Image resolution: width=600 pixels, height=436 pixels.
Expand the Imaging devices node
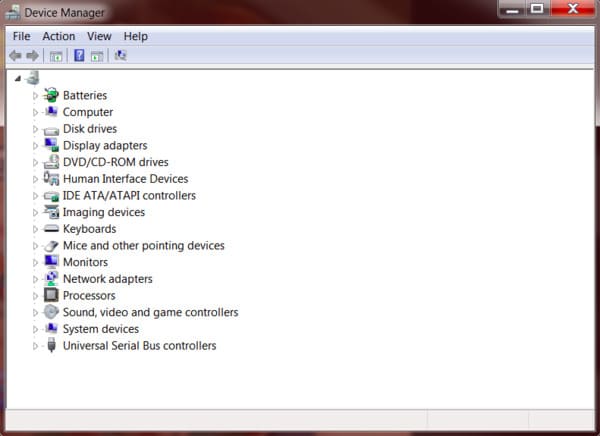(35, 212)
